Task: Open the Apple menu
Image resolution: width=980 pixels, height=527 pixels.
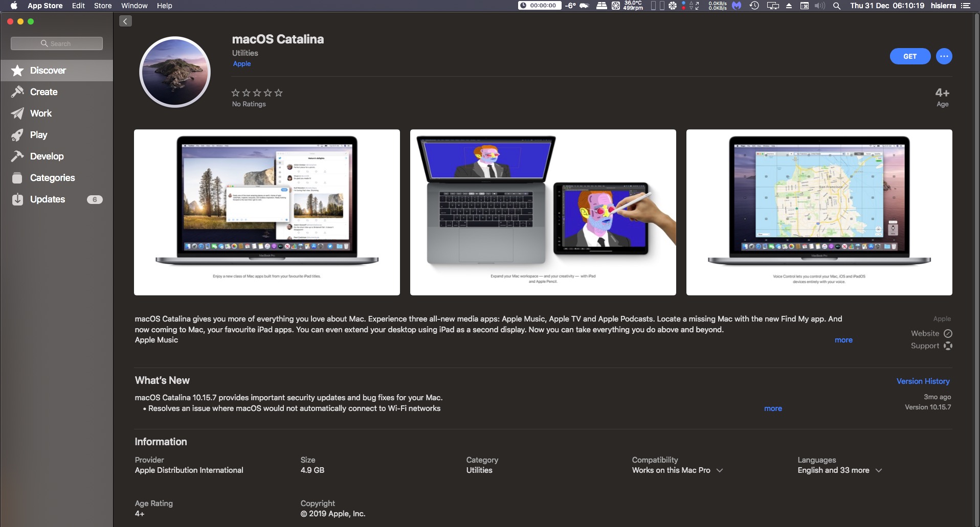Action: point(14,6)
